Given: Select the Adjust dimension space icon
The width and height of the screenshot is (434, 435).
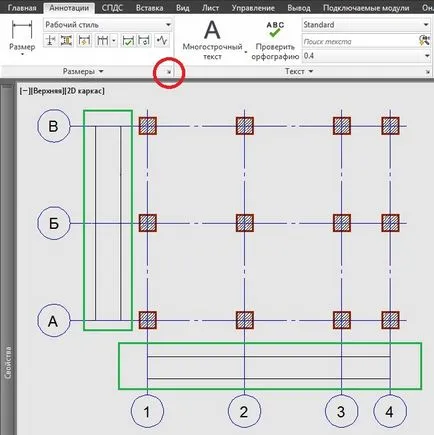Looking at the screenshot, I should point(67,41).
